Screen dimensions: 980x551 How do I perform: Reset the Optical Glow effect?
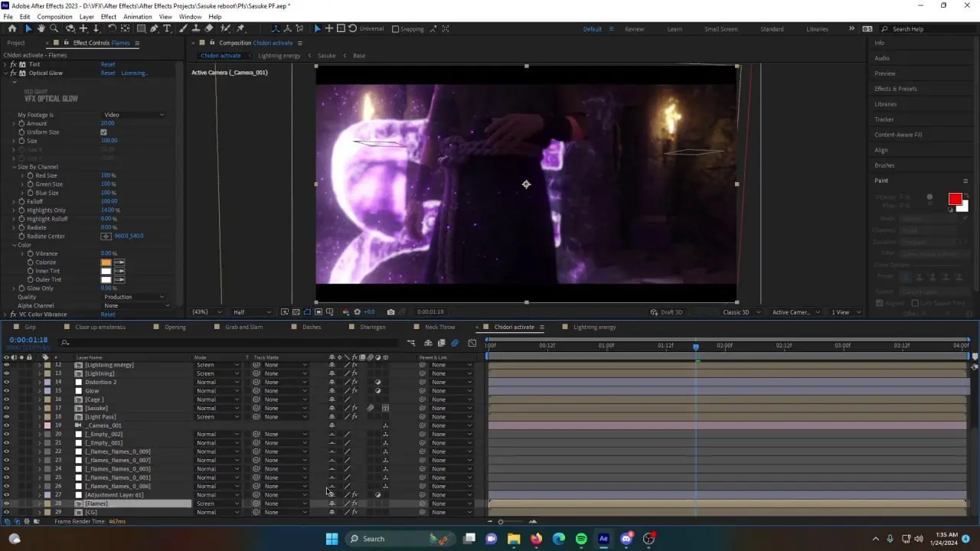pos(108,73)
